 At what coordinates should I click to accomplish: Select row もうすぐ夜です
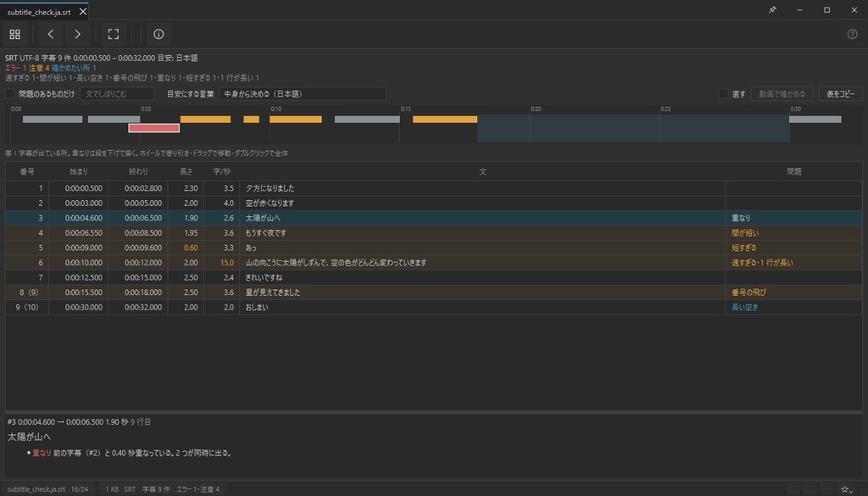433,233
